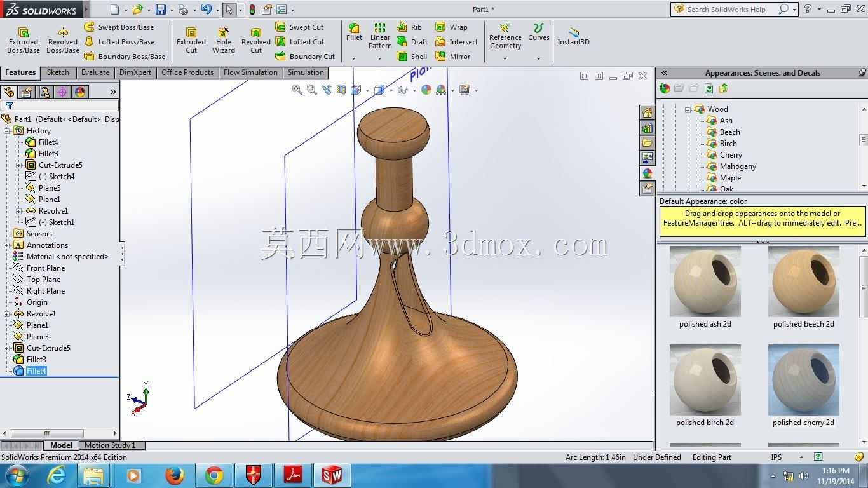Open the DimXpert tab
Screen dimensions: 868x488
pos(135,72)
